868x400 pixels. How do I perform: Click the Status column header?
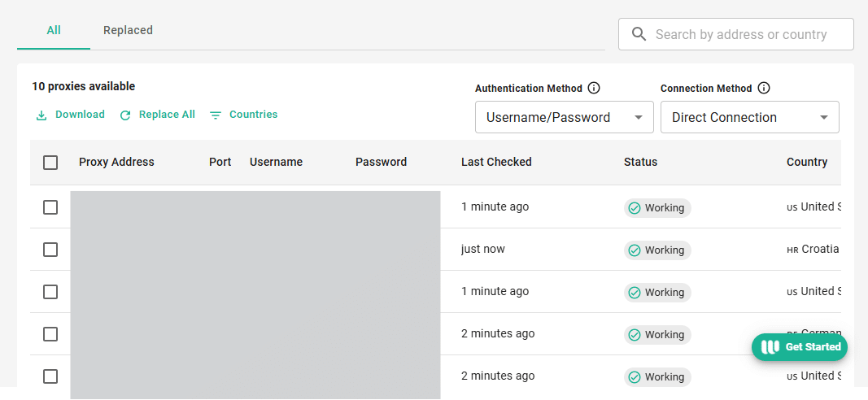[x=640, y=162]
